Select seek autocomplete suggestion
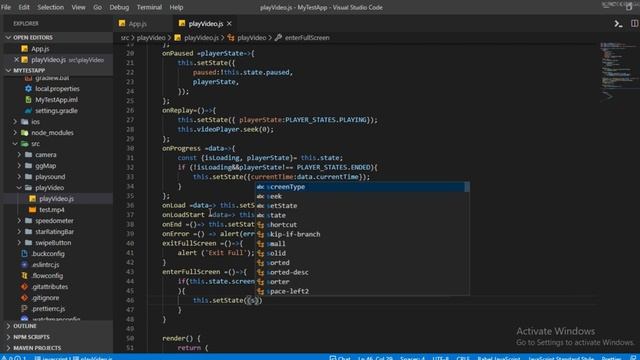The width and height of the screenshot is (640, 360). [x=362, y=196]
